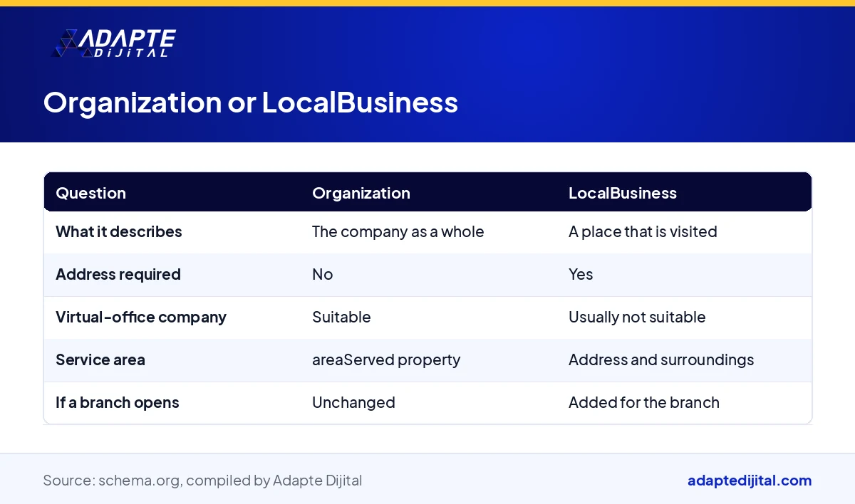Click the 'If a branch opens' row label
855x504 pixels.
click(117, 402)
